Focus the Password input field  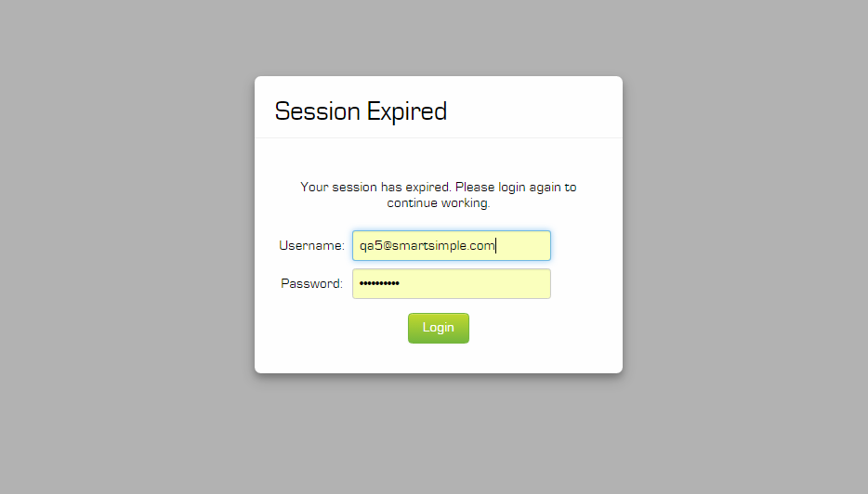click(451, 284)
